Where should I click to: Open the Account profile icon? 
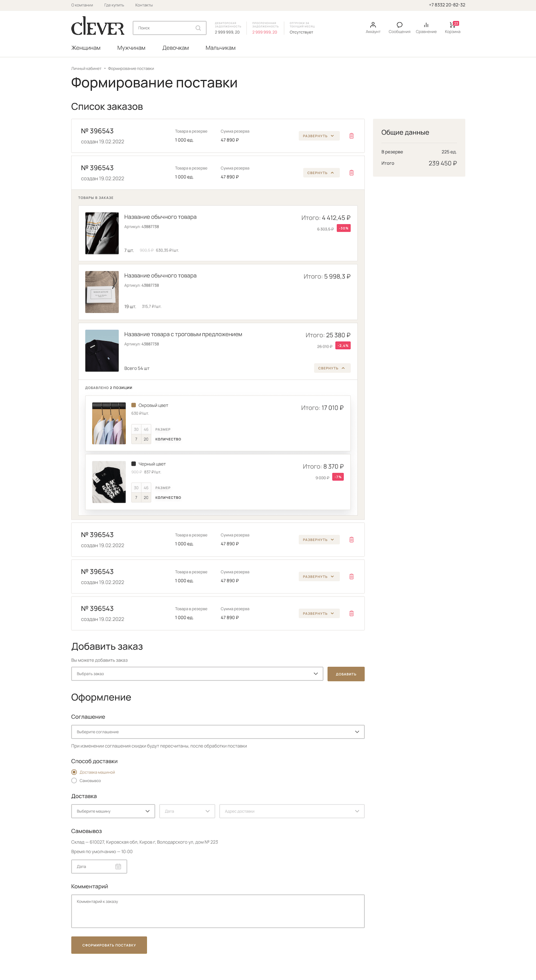pyautogui.click(x=373, y=25)
